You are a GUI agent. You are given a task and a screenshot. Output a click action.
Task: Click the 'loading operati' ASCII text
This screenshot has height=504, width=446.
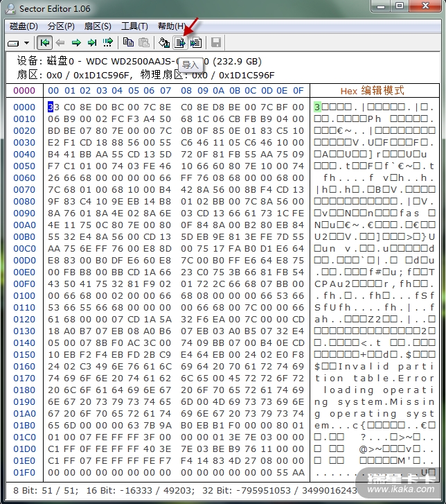coord(378,390)
